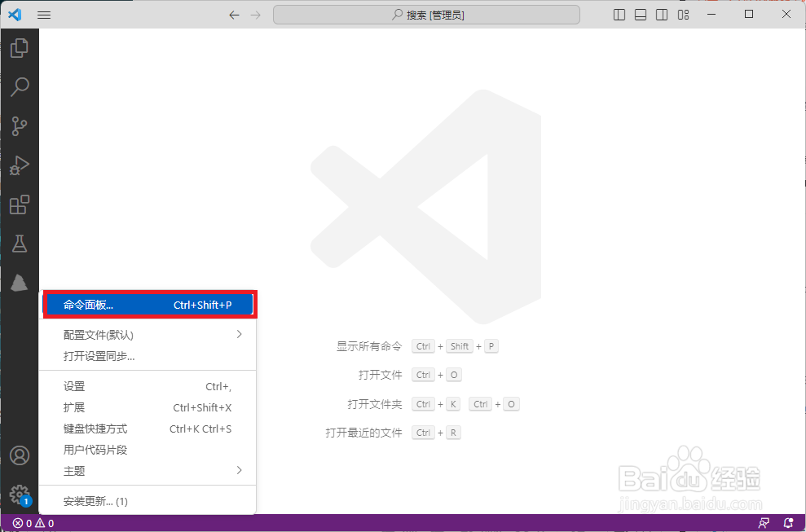Open 键盘快捷方式 menu entry
The width and height of the screenshot is (806, 532).
click(148, 429)
